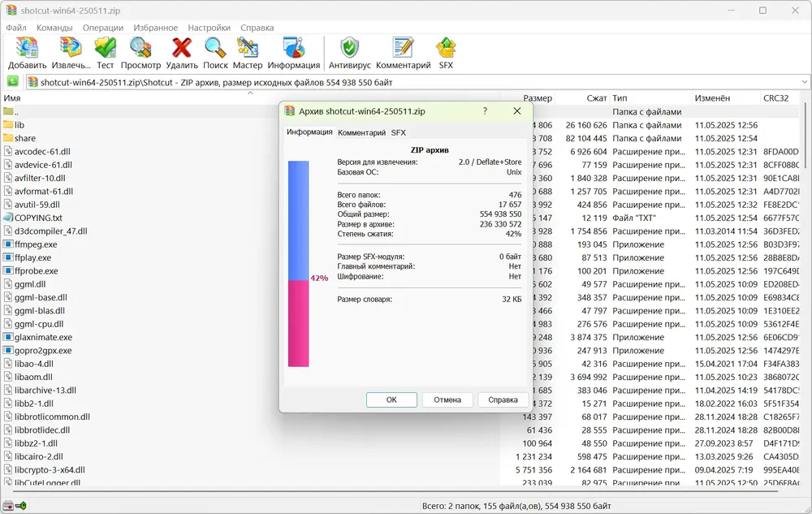Image resolution: width=812 pixels, height=514 pixels.
Task: Click the Справка button in dialog
Action: [503, 400]
